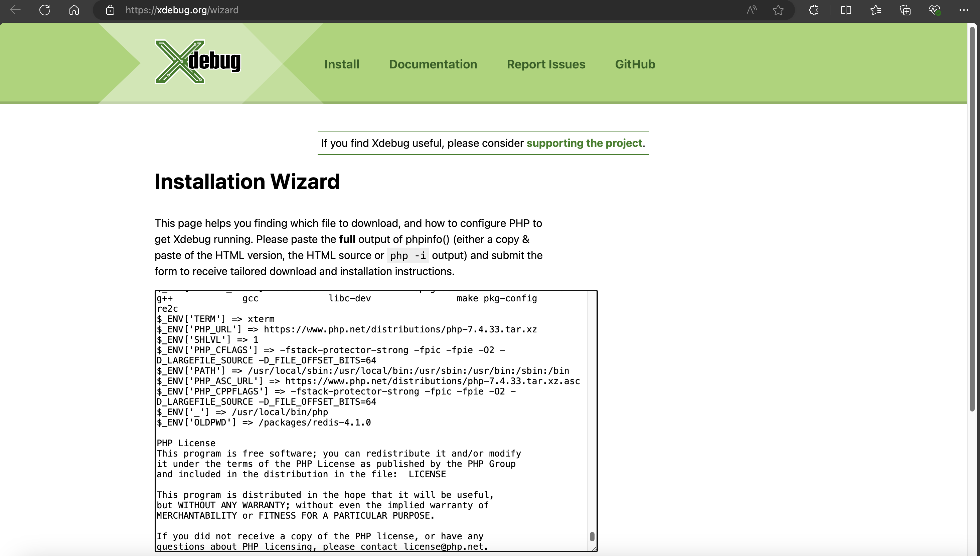Reload the page with refresh icon
980x556 pixels.
[x=45, y=10]
